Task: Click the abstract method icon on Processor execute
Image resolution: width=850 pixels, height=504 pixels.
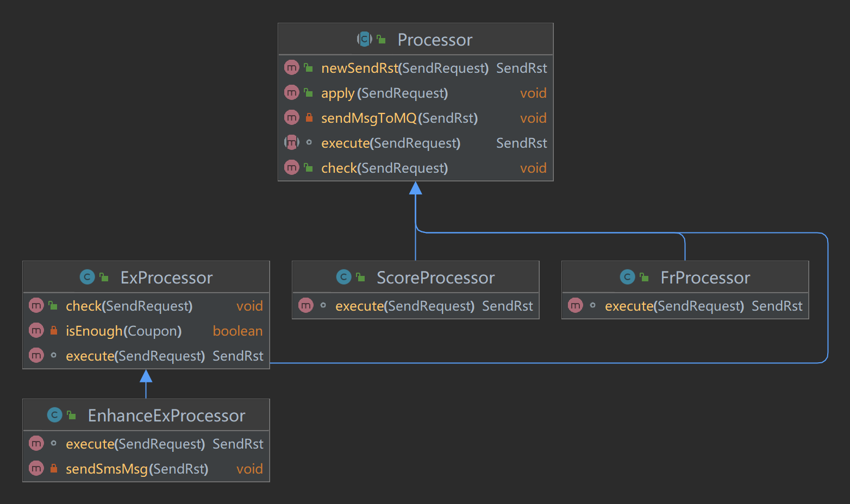Action: (x=292, y=142)
